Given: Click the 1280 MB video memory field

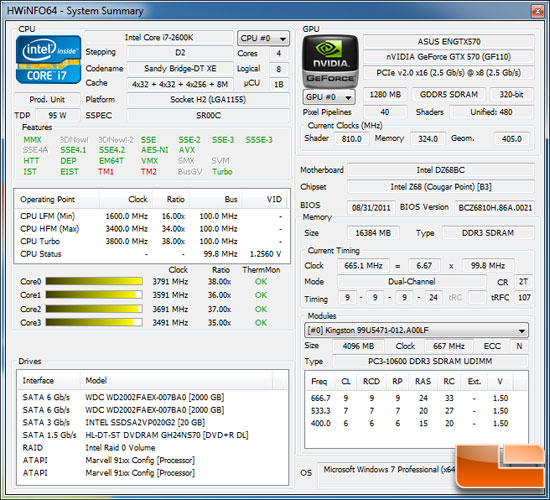Looking at the screenshot, I should 385,94.
